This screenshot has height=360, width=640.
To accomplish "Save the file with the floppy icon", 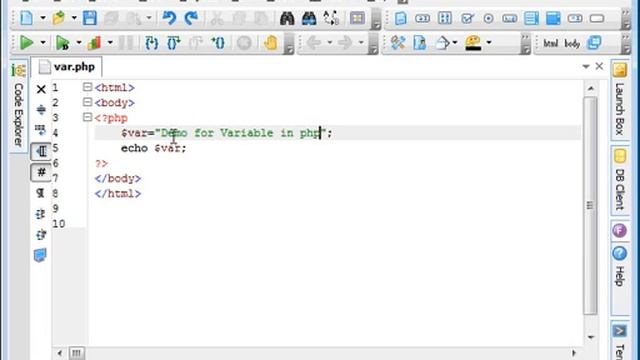I will click(x=90, y=18).
